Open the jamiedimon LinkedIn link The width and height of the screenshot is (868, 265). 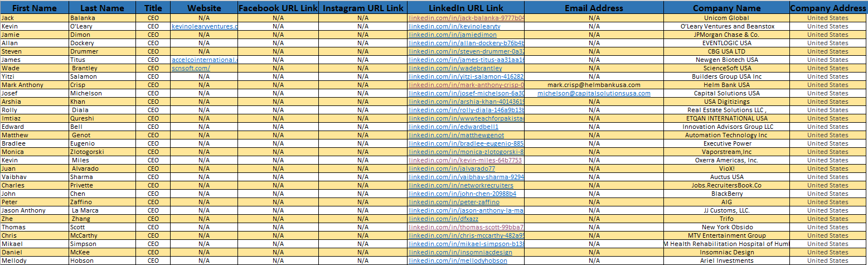453,35
